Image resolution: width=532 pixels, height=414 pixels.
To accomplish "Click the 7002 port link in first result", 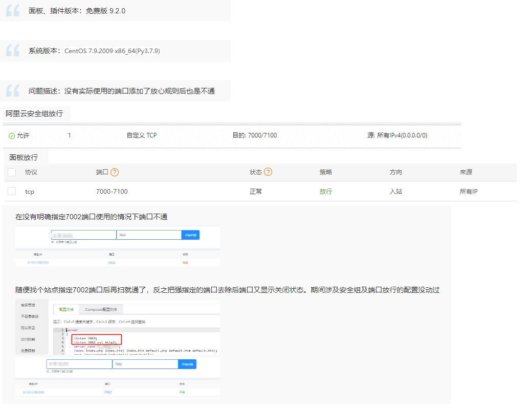I will 112,263.
